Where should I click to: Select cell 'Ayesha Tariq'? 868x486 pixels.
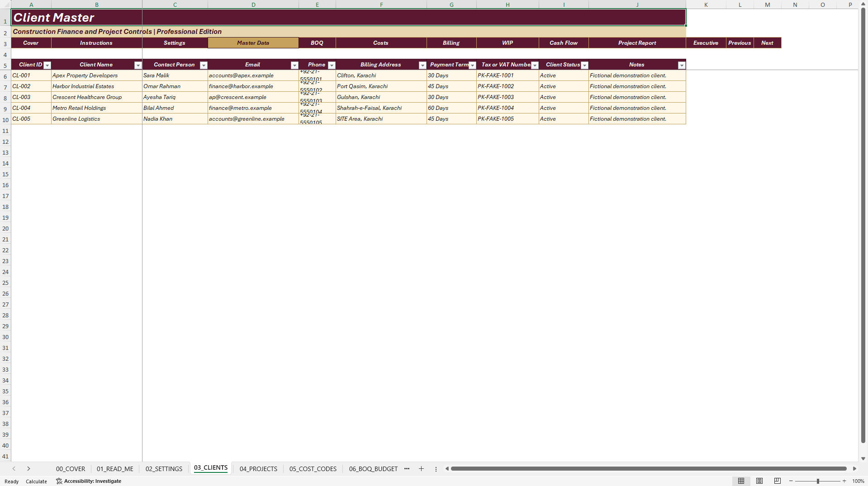click(175, 97)
